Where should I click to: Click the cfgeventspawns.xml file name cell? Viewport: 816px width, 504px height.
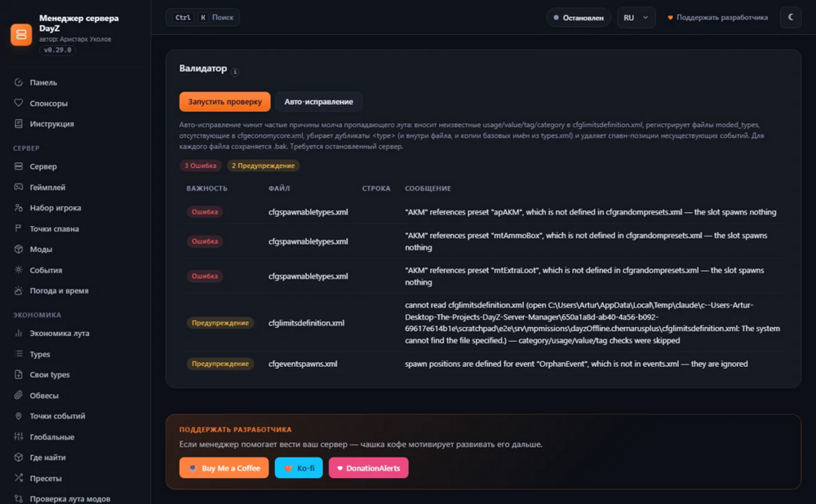(x=303, y=364)
